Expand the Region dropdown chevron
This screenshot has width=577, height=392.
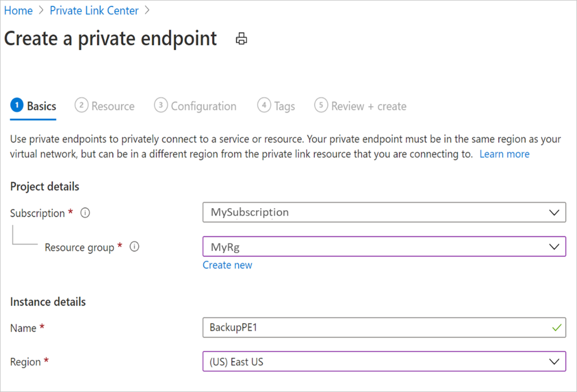(554, 362)
